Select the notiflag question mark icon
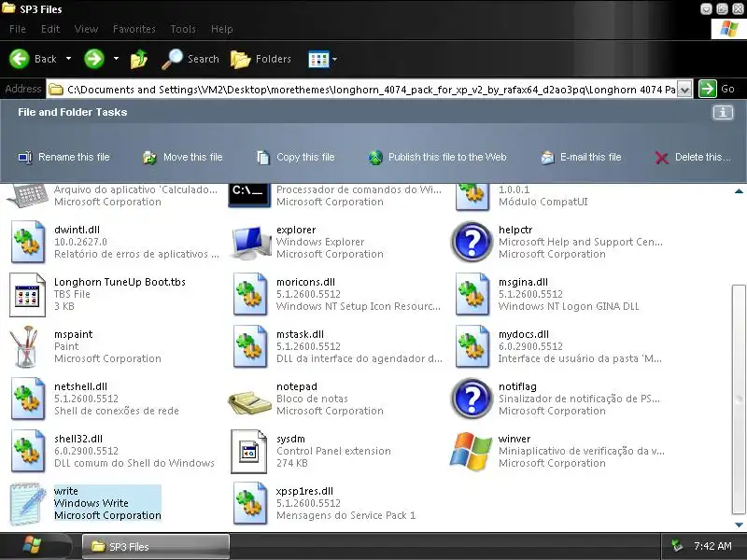Image resolution: width=747 pixels, height=560 pixels. point(472,399)
